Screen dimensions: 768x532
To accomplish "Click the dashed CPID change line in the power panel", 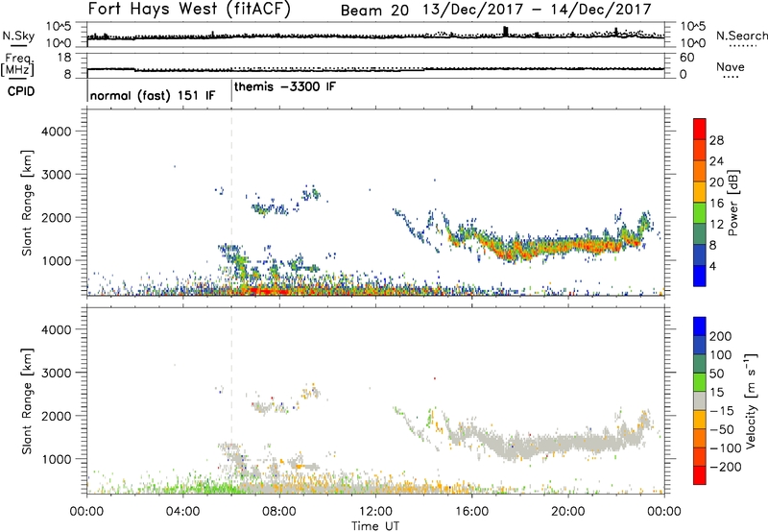I will tap(231, 203).
